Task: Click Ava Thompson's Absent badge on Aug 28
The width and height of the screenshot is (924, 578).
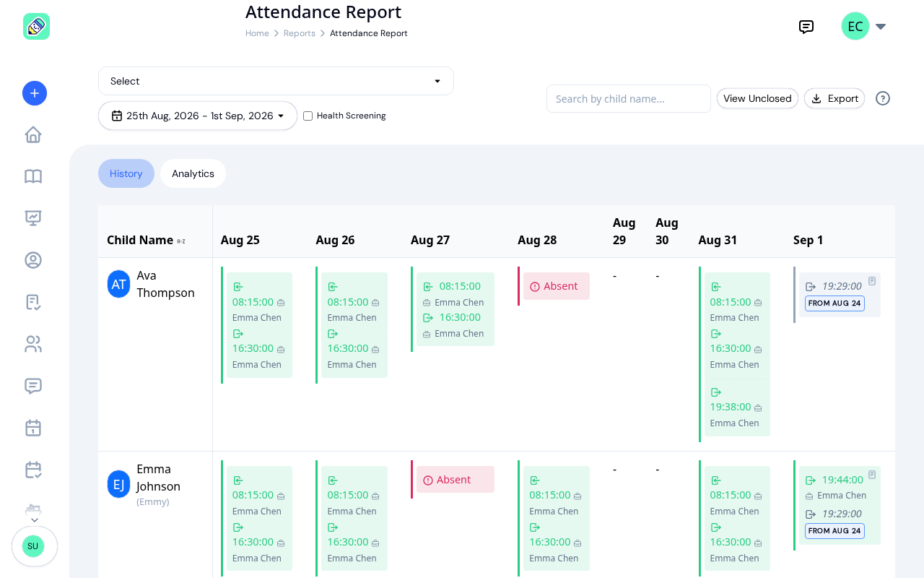Action: [x=557, y=286]
